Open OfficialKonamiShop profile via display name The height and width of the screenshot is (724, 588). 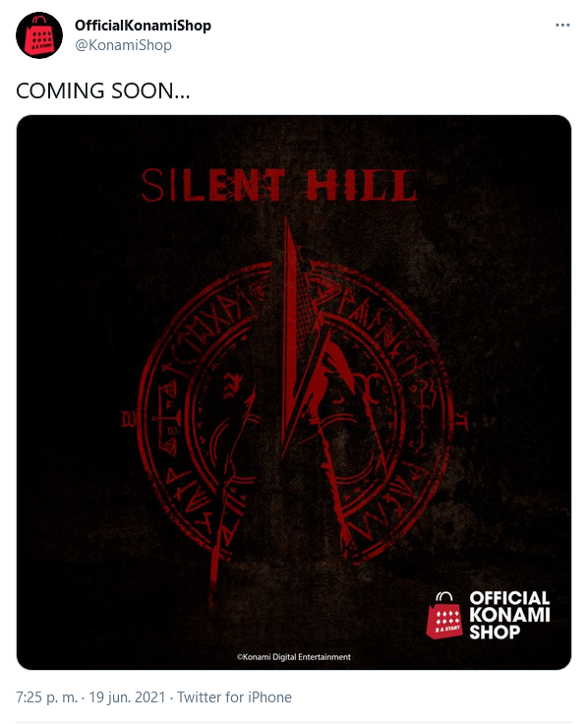144,26
